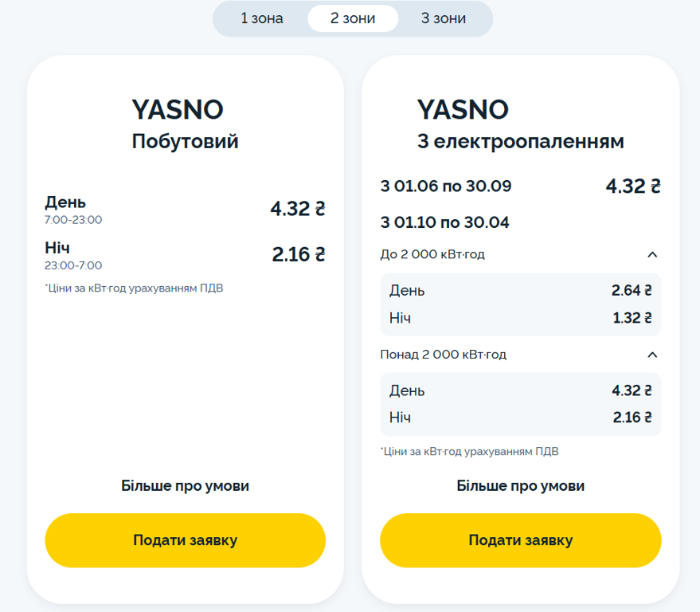Open the "3 зони" tab
700x612 pixels.
click(444, 18)
